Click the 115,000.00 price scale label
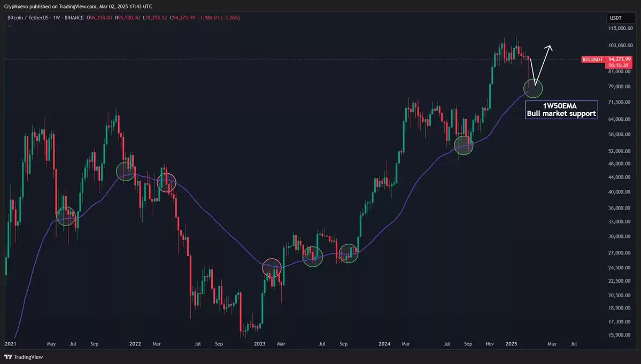 pos(621,28)
